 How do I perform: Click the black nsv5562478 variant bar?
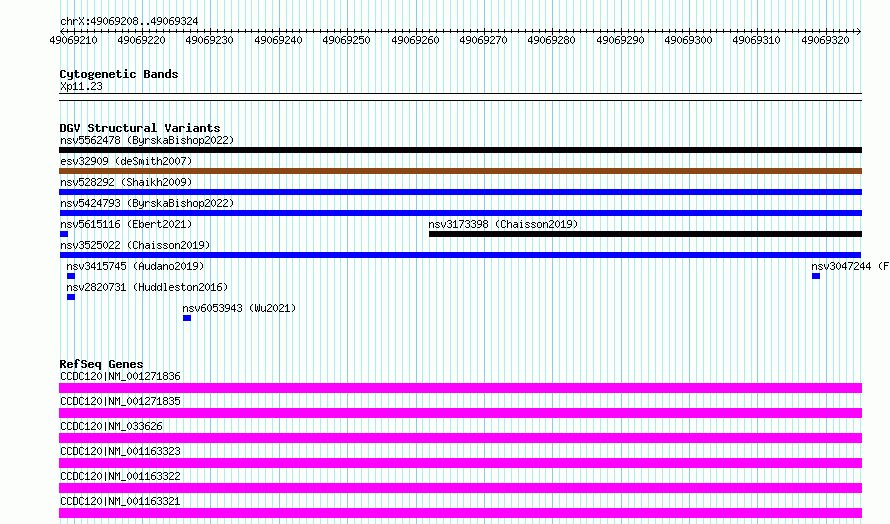click(x=460, y=150)
